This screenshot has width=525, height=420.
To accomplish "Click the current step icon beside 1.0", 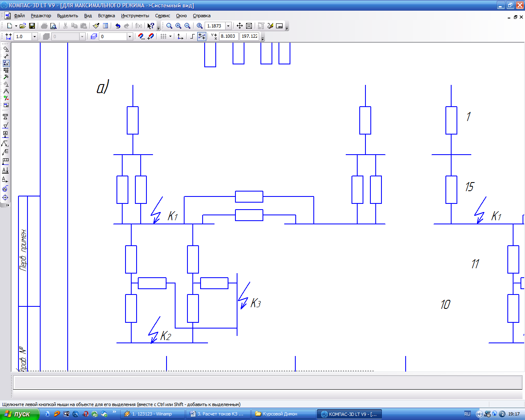I will click(x=8, y=37).
